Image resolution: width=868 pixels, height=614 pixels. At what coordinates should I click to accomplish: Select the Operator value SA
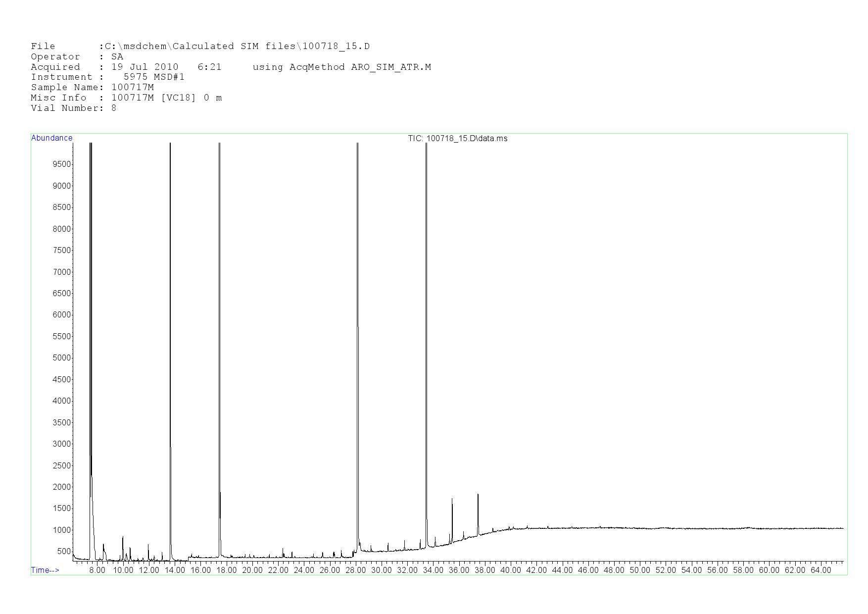pyautogui.click(x=117, y=57)
